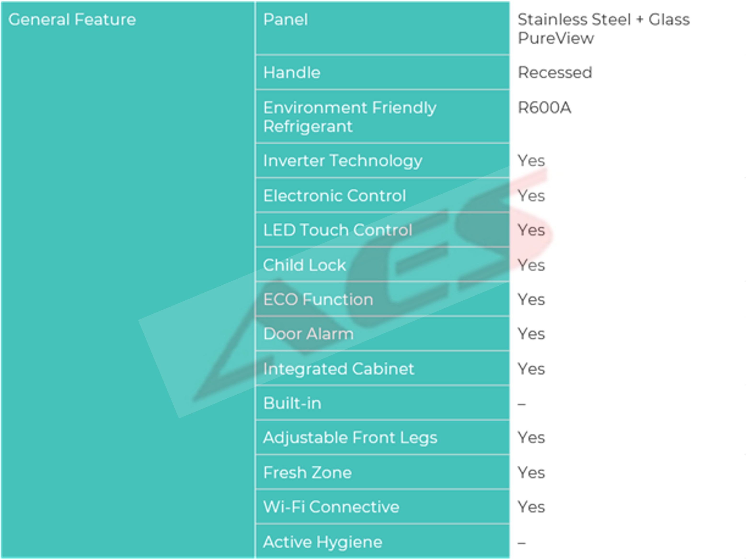This screenshot has width=747, height=560.
Task: Click the R600A refrigerant value
Action: (x=544, y=108)
